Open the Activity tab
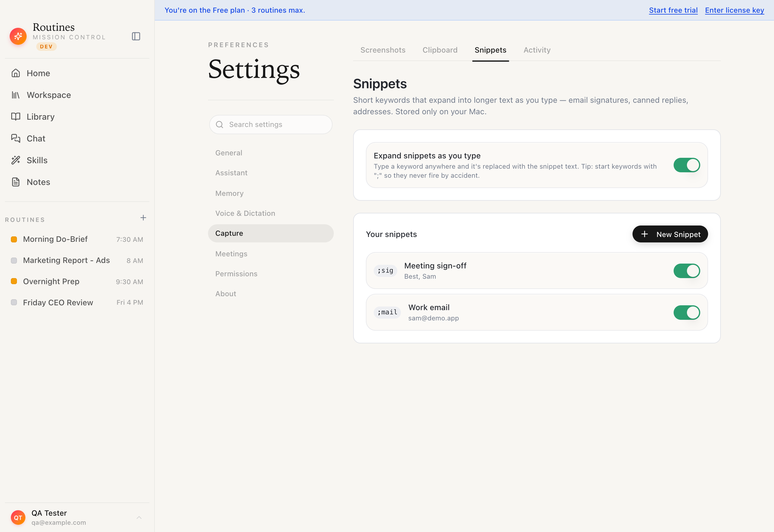The height and width of the screenshot is (532, 774). [x=537, y=50]
